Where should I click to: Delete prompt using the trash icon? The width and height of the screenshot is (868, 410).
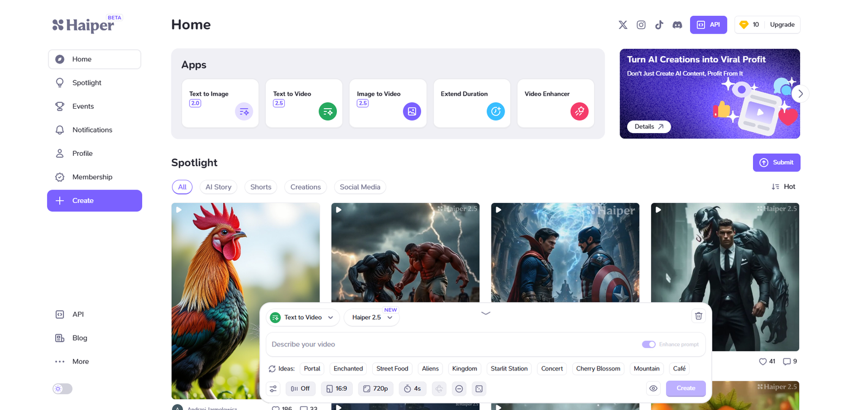click(698, 316)
